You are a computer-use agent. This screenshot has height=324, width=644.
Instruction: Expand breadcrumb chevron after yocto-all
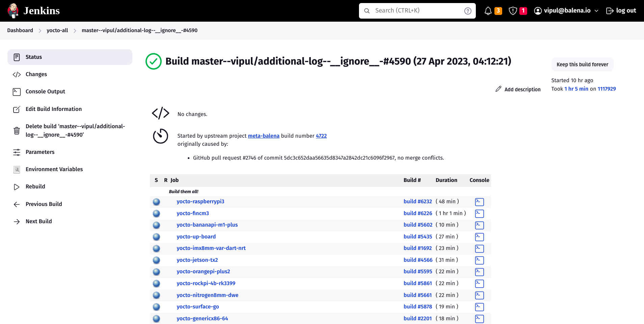point(75,31)
